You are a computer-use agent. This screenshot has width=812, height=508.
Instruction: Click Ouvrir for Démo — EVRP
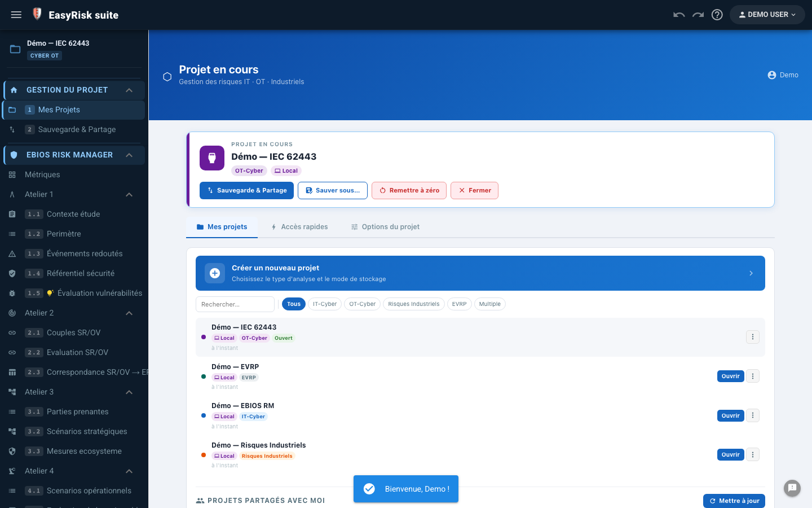tap(731, 376)
